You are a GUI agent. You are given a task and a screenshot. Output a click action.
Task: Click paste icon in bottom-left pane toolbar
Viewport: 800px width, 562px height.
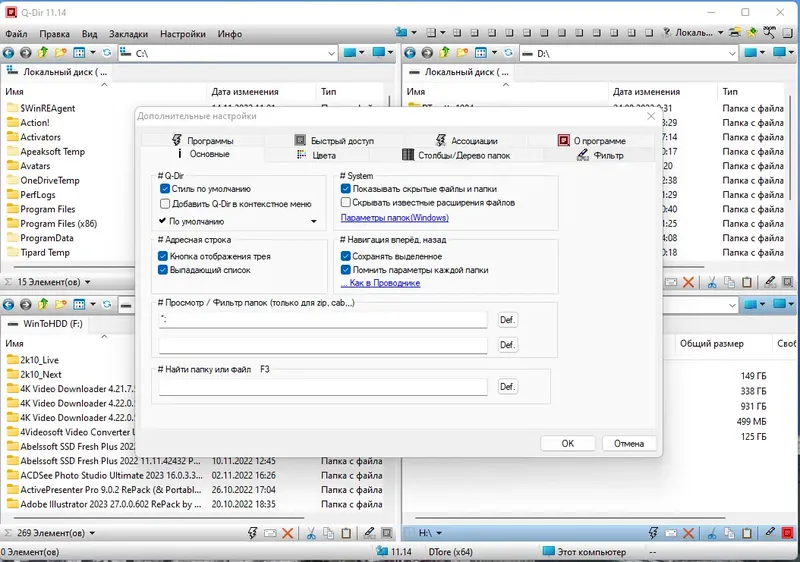coord(346,533)
